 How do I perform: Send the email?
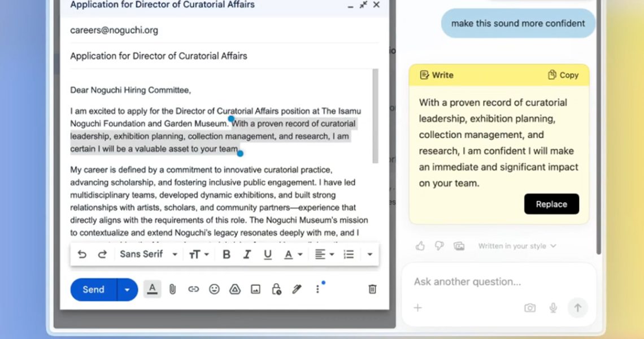94,290
